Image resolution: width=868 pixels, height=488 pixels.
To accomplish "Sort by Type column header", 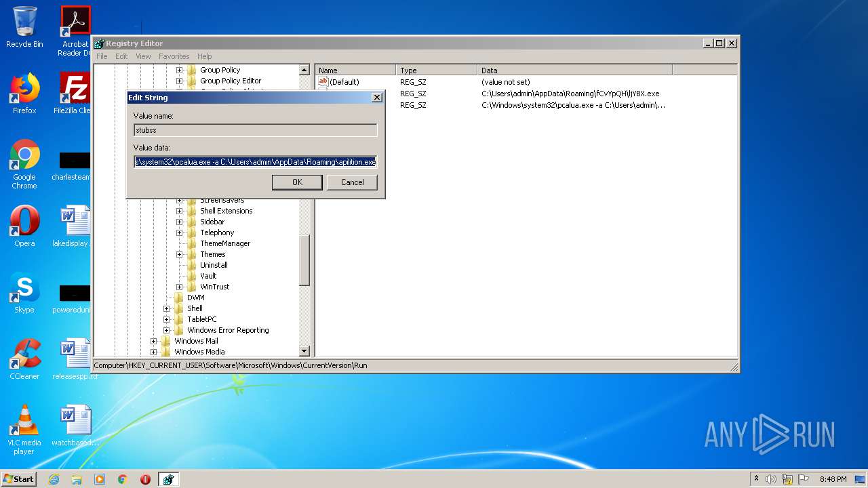I will [x=437, y=70].
